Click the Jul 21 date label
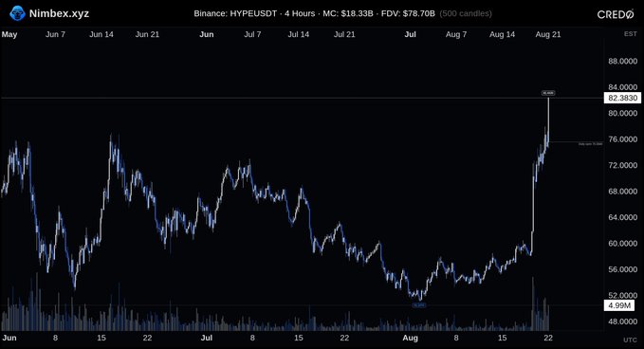The image size is (644, 349). pos(344,34)
